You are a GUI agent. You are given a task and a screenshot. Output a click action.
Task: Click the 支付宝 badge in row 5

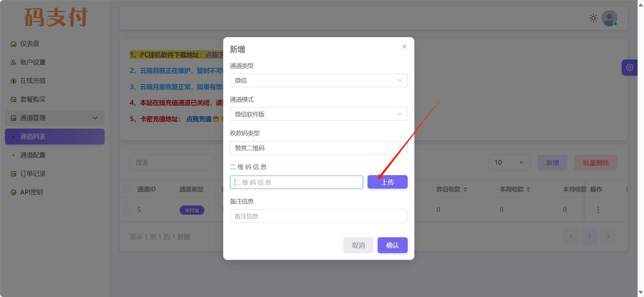[192, 210]
